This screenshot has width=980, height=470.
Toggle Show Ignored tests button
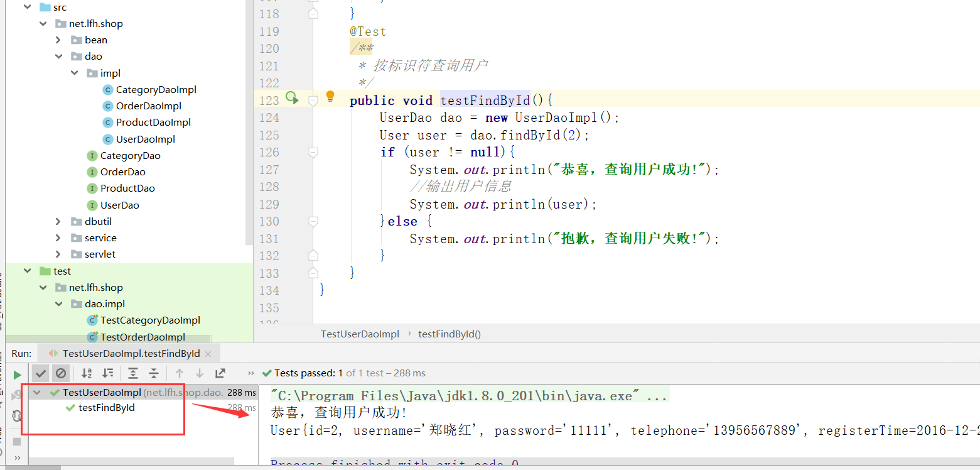coord(60,373)
